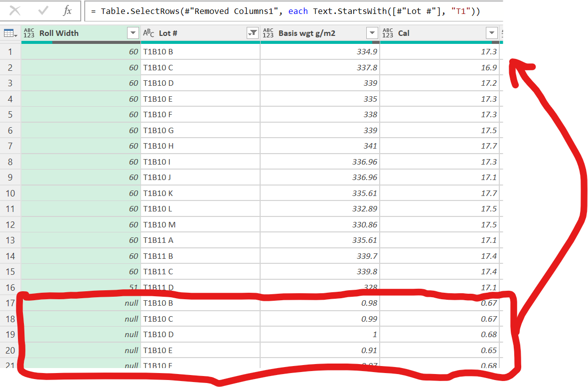
Task: Click Roll Width value 60 in row 1
Action: point(81,52)
